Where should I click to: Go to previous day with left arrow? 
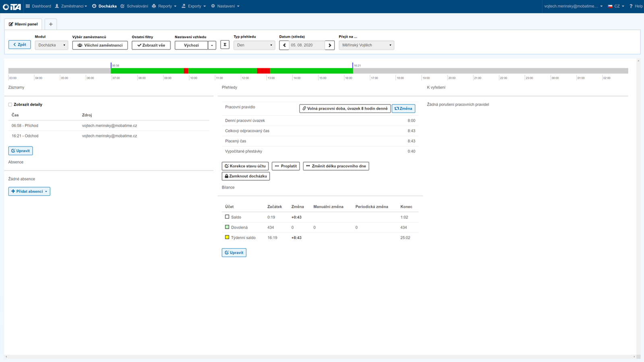[284, 45]
